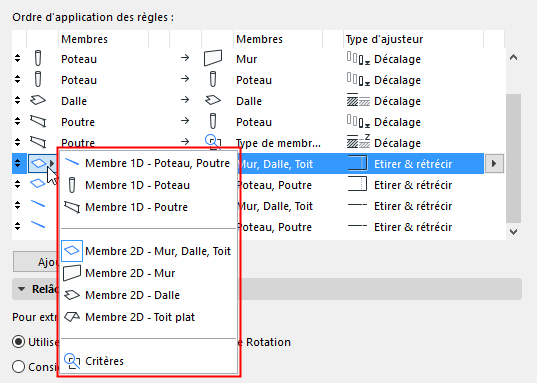Viewport: 537px width, 383px height.
Task: Open the Critères menu entry
Action: coord(148,361)
